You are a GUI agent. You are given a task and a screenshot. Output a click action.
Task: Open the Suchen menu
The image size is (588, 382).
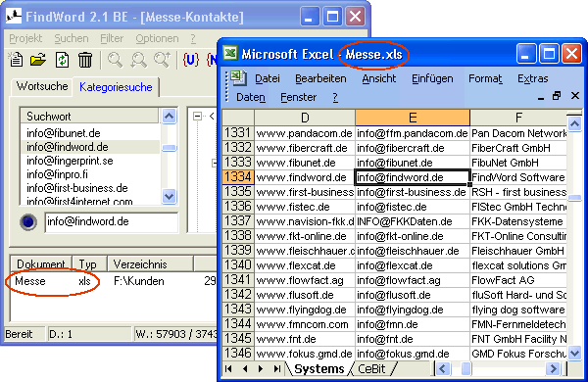click(72, 38)
